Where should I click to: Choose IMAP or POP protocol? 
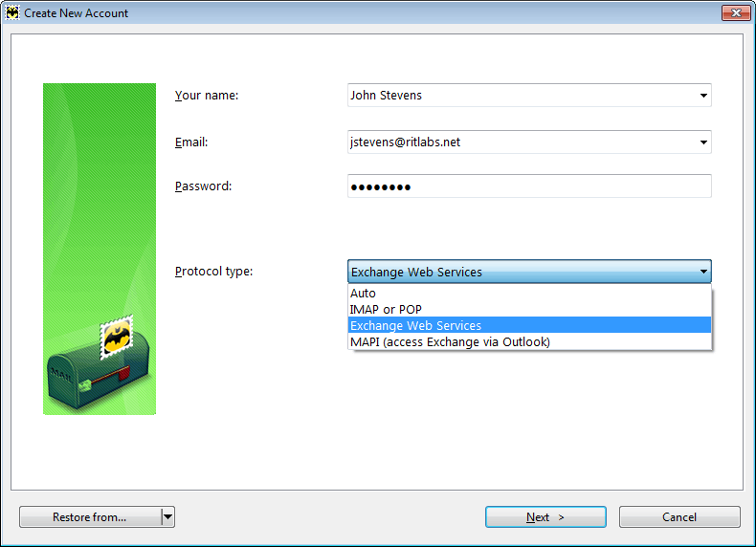529,310
